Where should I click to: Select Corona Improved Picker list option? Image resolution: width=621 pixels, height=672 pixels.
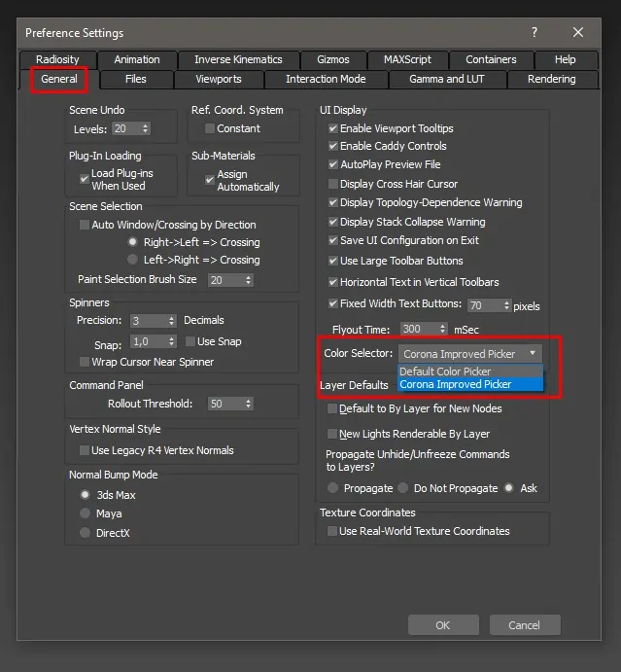tap(456, 384)
